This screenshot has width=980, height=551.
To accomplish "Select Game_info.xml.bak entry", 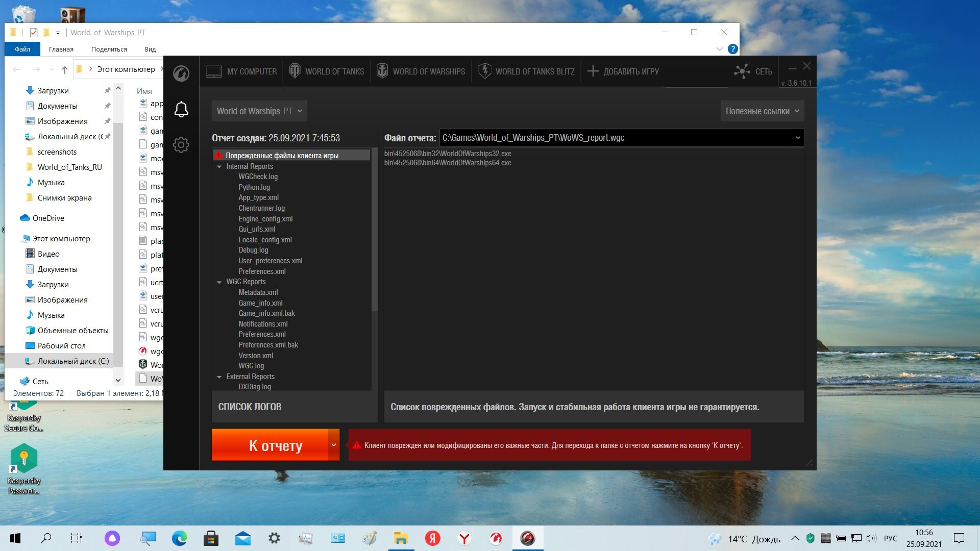I will (x=266, y=313).
